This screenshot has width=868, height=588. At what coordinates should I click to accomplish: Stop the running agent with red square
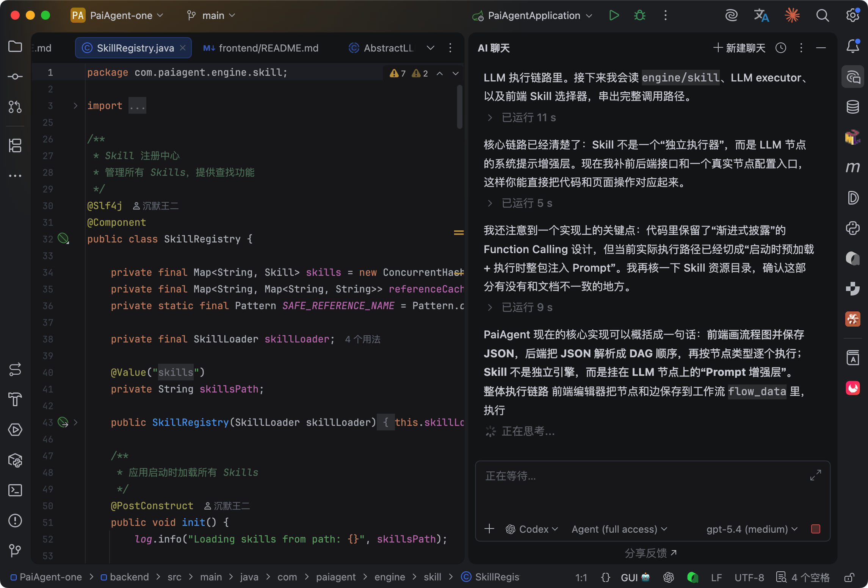click(816, 529)
